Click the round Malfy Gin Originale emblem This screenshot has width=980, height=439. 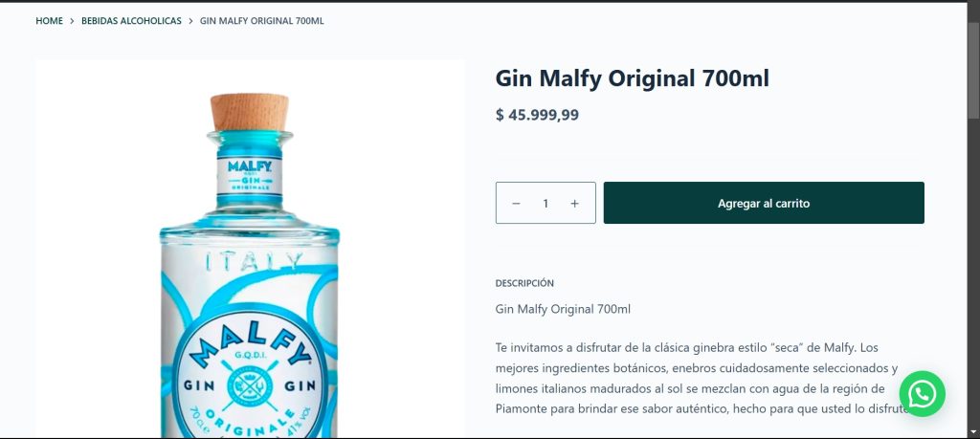pyautogui.click(x=250, y=375)
